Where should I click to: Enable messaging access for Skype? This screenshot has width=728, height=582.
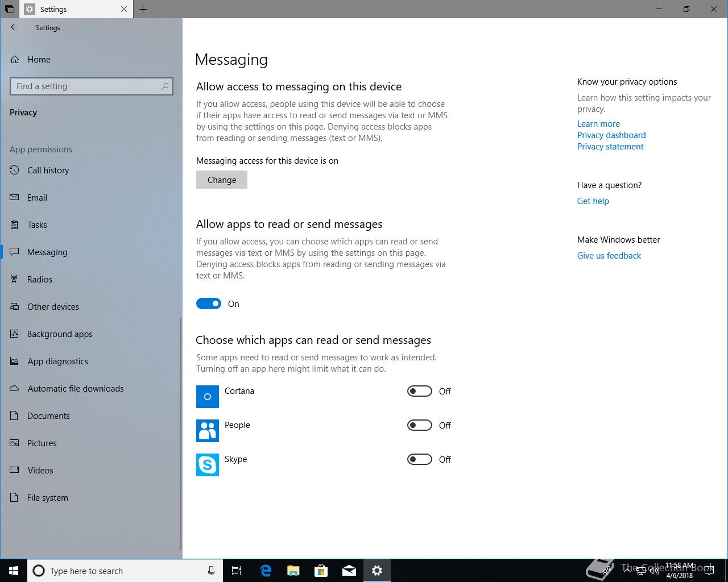420,459
